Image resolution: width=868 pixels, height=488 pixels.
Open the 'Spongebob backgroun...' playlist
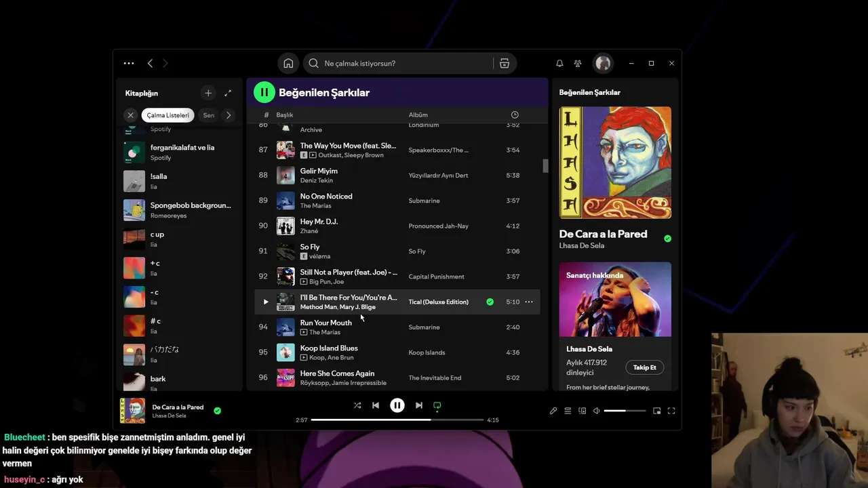[x=180, y=210]
